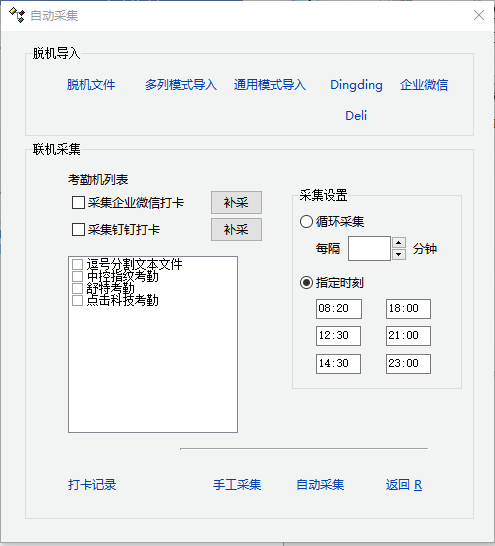Image resolution: width=495 pixels, height=546 pixels.
Task: Open the 脱机文件 import link
Action: (x=91, y=85)
